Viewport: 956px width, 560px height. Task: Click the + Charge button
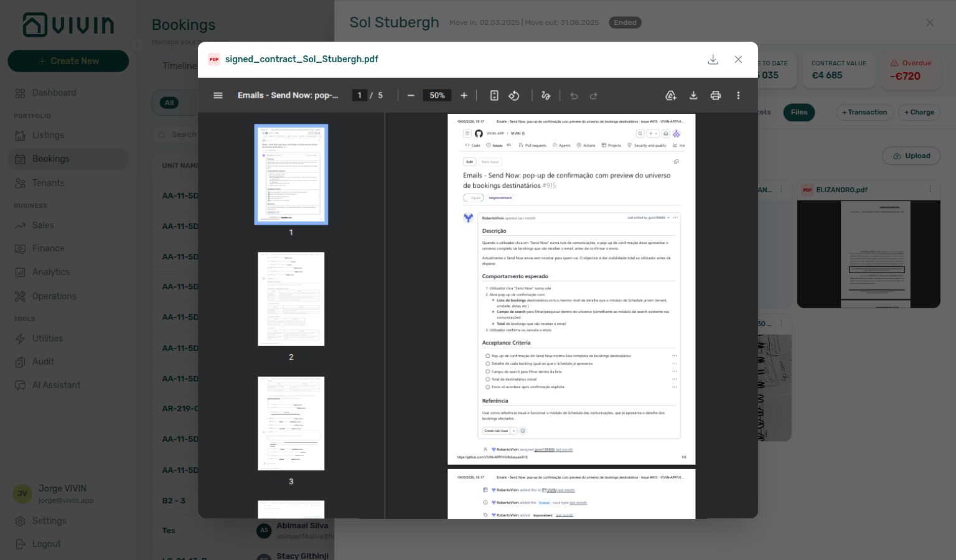coord(919,112)
